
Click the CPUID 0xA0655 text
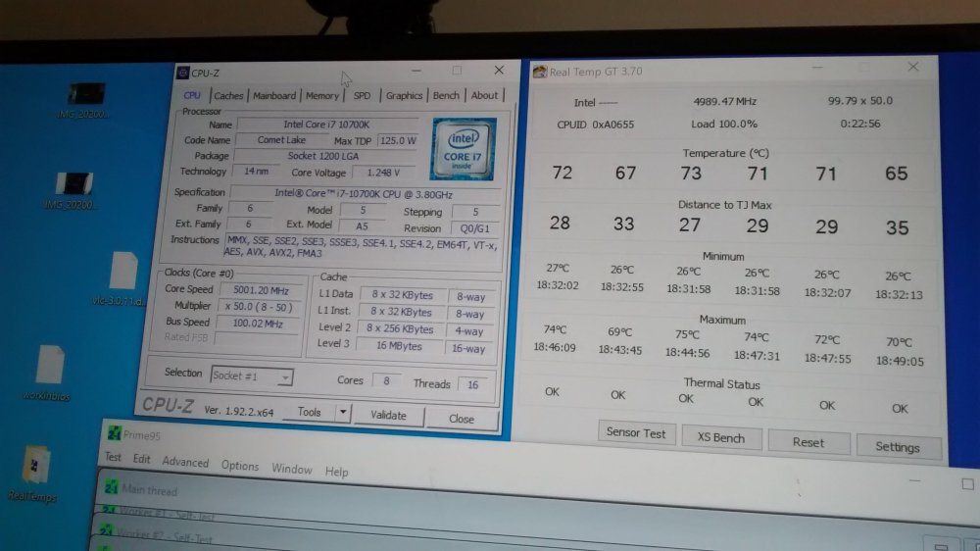(595, 125)
